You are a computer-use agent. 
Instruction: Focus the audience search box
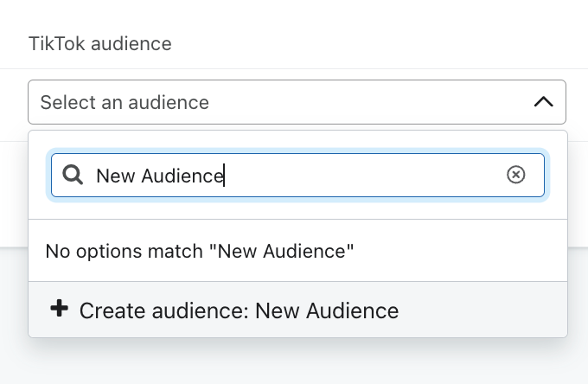tap(346, 176)
